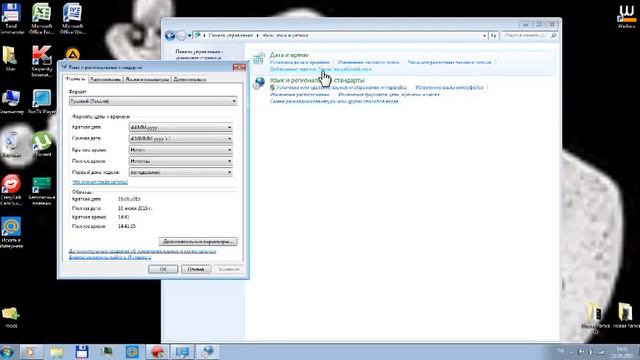Image resolution: width=640 pixels, height=360 pixels.
Task: Open the address bar history dropdown arrow
Action: coord(484,36)
